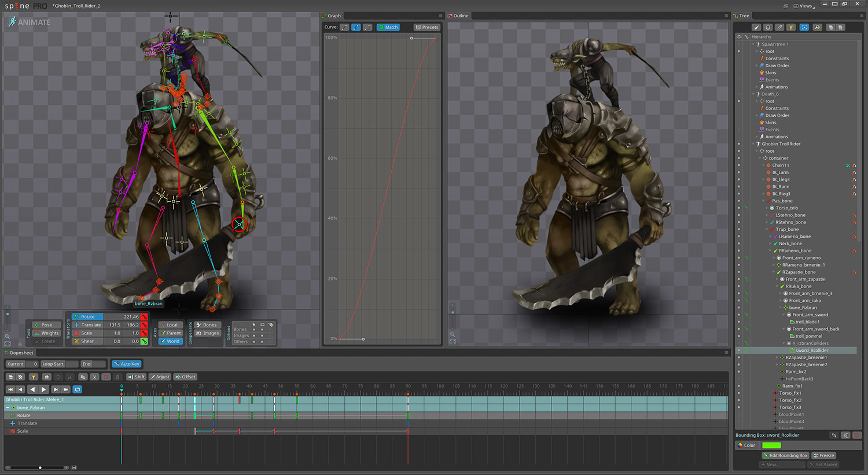Collapse the container bone node
Image resolution: width=868 pixels, height=475 pixels.
coord(760,158)
